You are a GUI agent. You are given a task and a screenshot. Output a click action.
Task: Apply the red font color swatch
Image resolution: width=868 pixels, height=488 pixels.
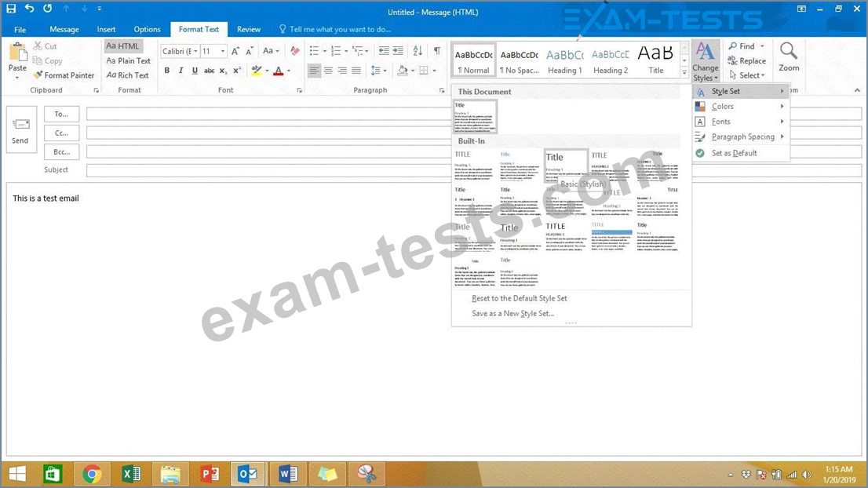279,71
